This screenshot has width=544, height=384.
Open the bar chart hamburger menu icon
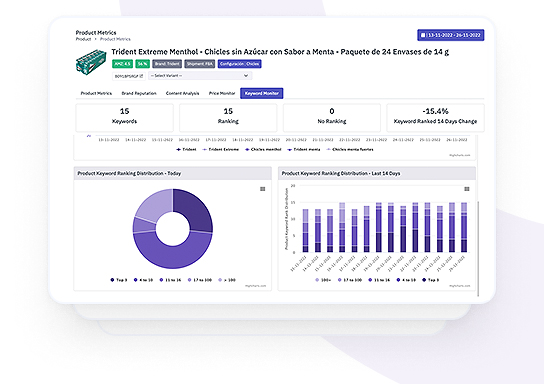coord(467,189)
